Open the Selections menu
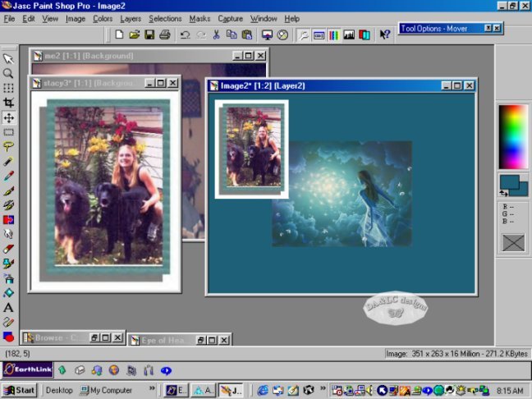Image resolution: width=532 pixels, height=399 pixels. point(165,19)
